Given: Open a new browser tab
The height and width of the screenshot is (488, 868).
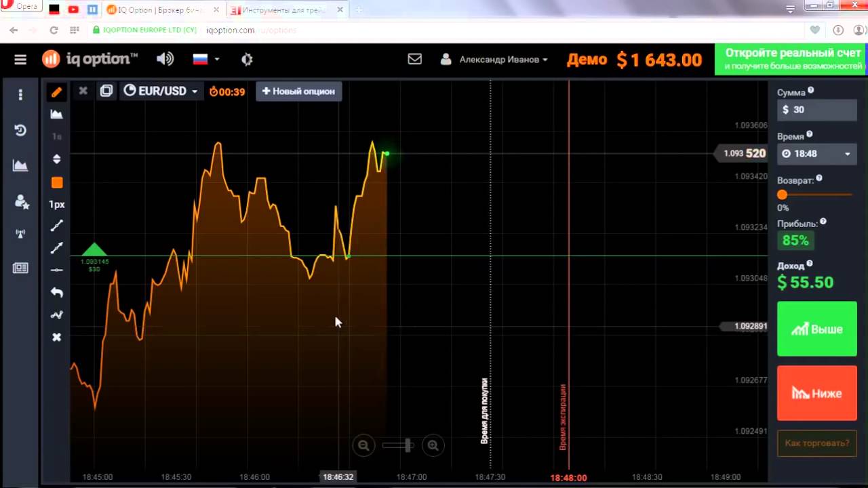Looking at the screenshot, I should [x=359, y=9].
